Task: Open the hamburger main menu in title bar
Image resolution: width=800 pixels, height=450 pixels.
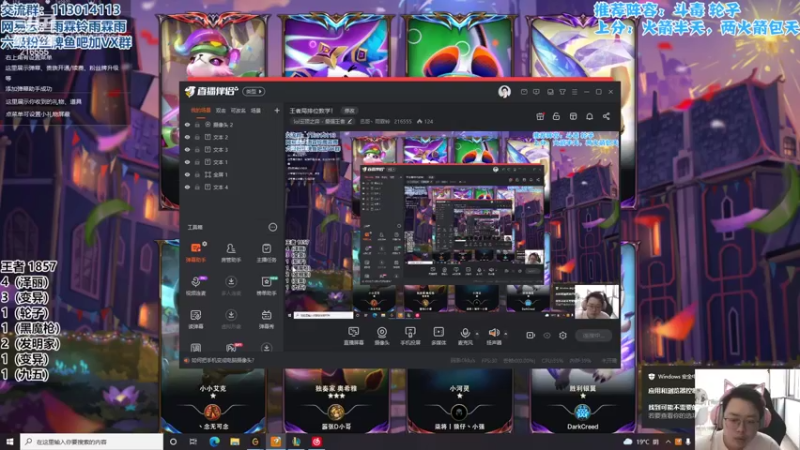Action: coord(574,92)
